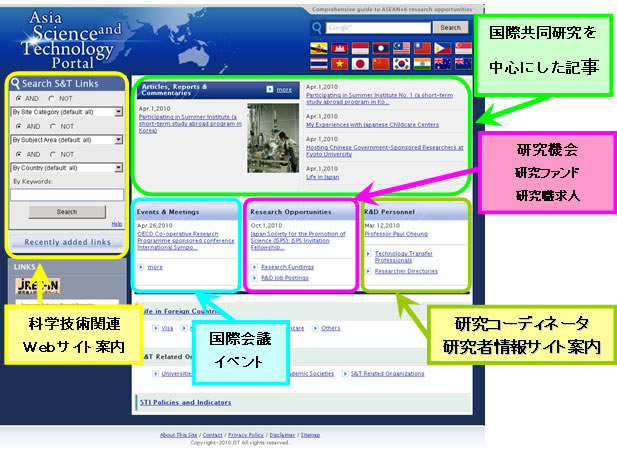Open STI Policies and Indicators link

click(185, 402)
